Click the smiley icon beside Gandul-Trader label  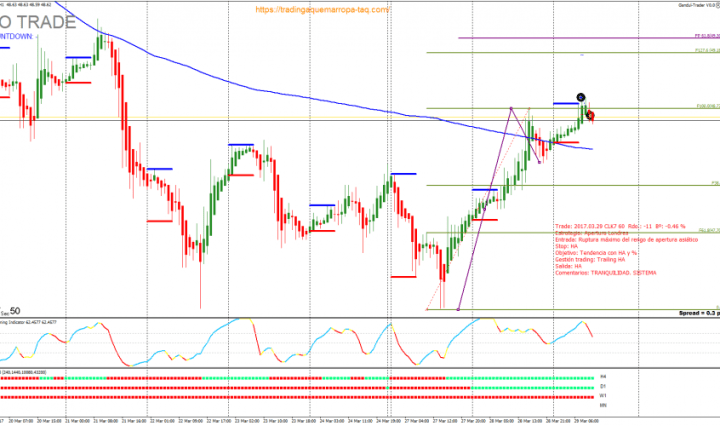tap(714, 4)
